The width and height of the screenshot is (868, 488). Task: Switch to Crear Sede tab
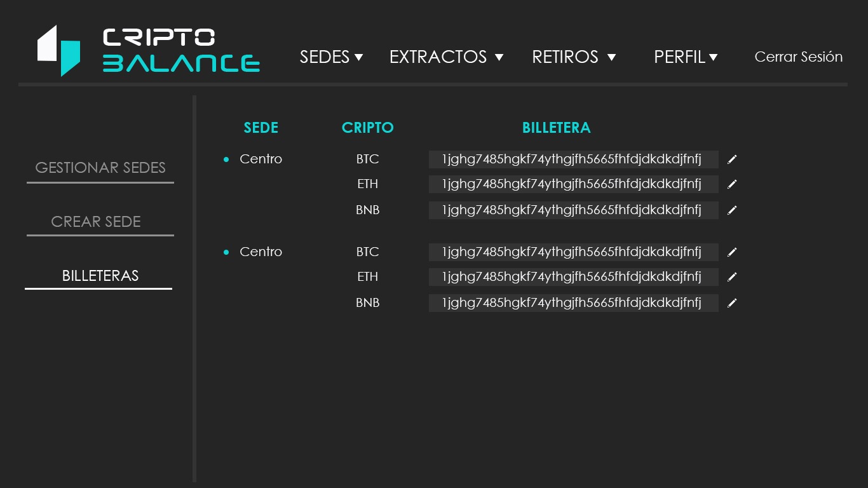[96, 222]
